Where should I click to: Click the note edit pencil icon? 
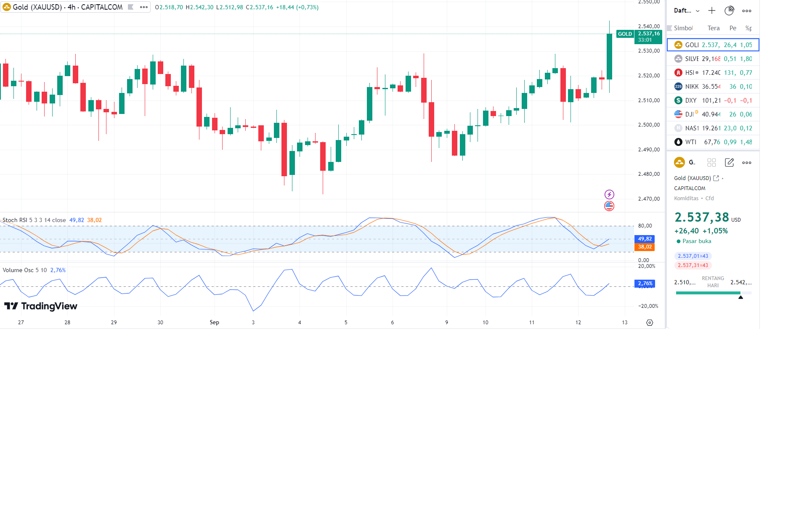(729, 162)
